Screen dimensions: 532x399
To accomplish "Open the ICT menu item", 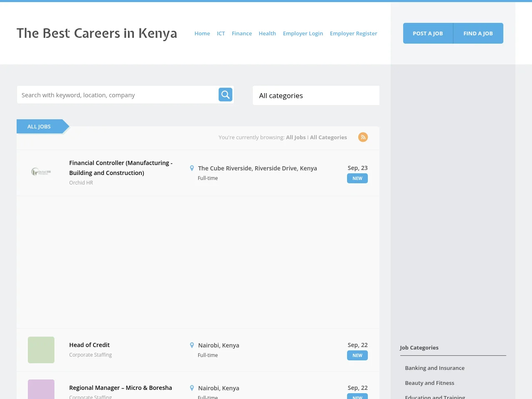I will (x=221, y=33).
